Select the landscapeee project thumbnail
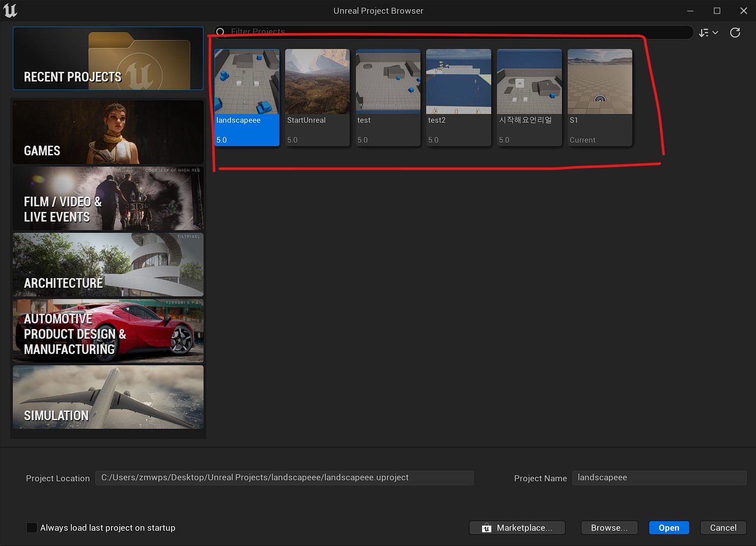 click(247, 81)
